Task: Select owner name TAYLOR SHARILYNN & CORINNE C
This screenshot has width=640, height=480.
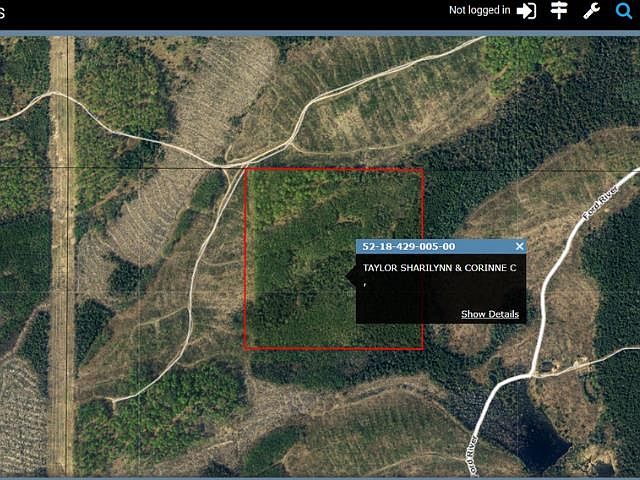Action: 439,268
